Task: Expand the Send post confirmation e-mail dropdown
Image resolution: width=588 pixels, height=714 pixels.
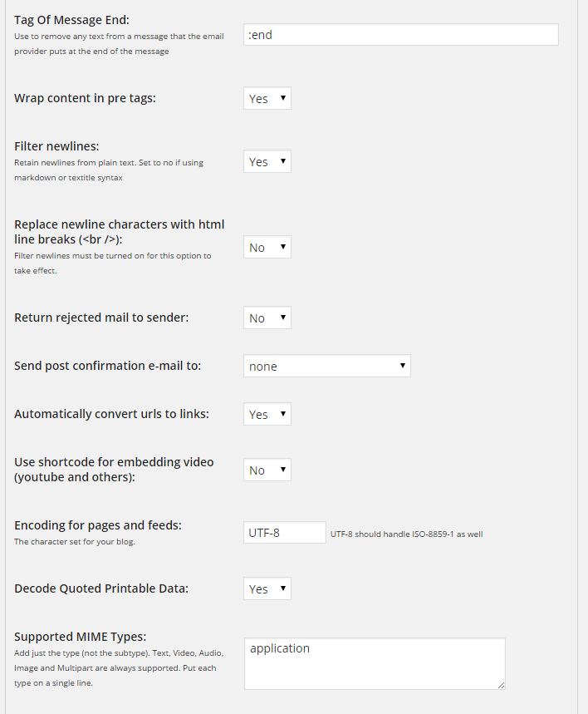Action: tap(327, 366)
